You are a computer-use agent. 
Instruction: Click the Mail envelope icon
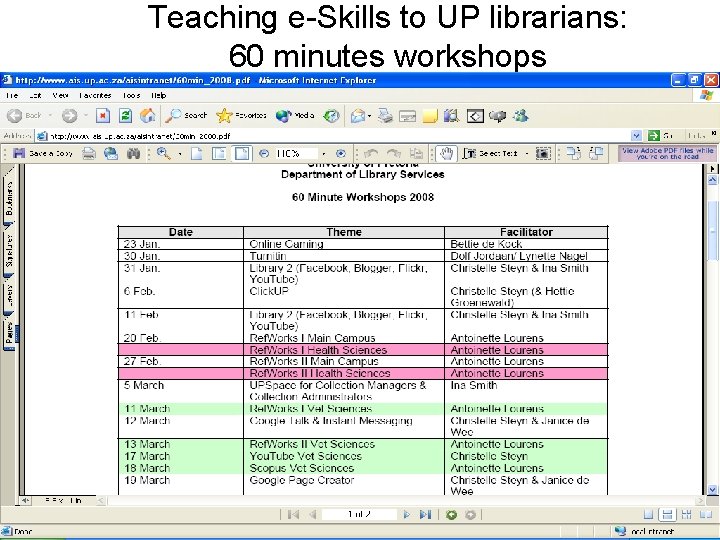point(358,116)
